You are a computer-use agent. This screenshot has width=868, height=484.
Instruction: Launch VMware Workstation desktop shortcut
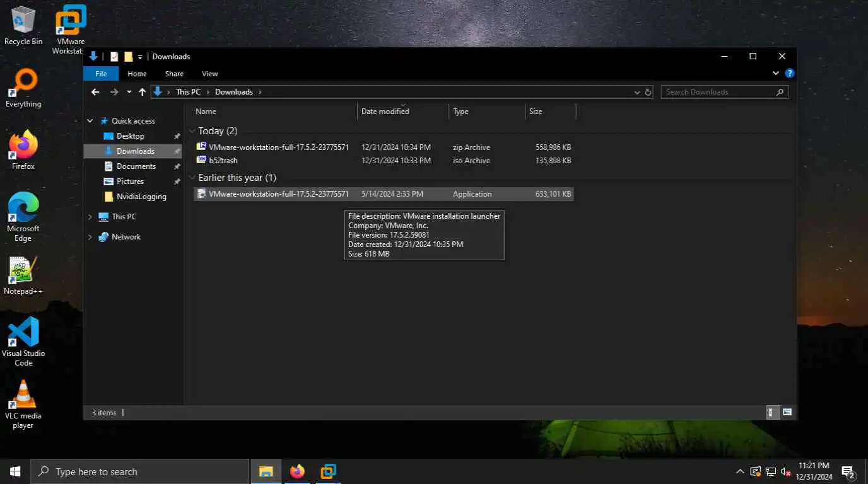(x=71, y=28)
